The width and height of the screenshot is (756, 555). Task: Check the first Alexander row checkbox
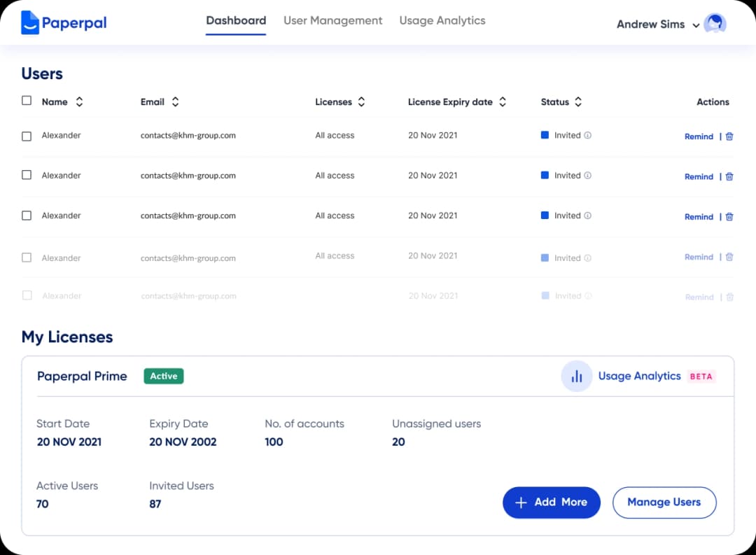coord(27,136)
